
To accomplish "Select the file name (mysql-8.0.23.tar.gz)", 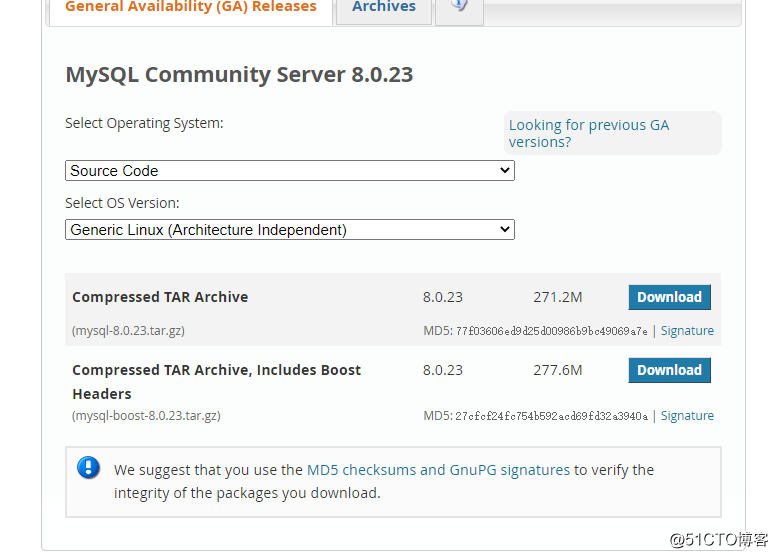I will coord(129,331).
